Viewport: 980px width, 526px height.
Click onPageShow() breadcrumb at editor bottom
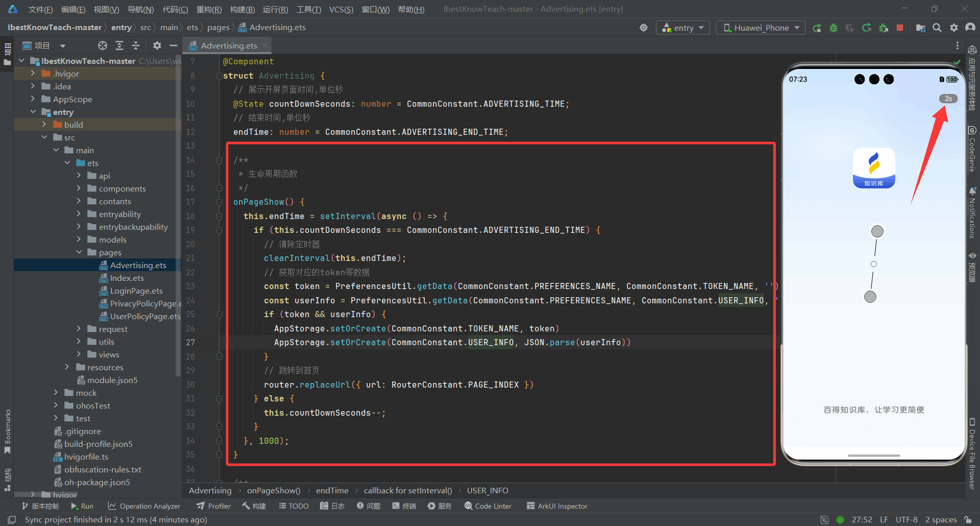[x=274, y=490]
